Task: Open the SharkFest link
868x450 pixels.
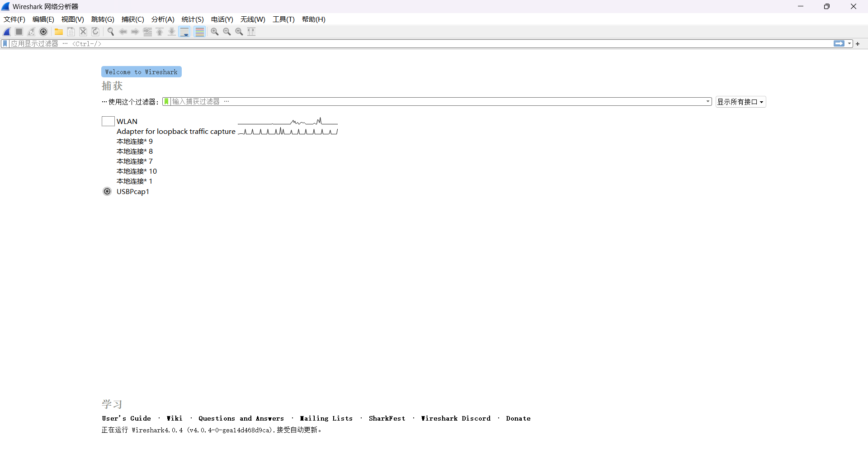Action: [x=387, y=418]
